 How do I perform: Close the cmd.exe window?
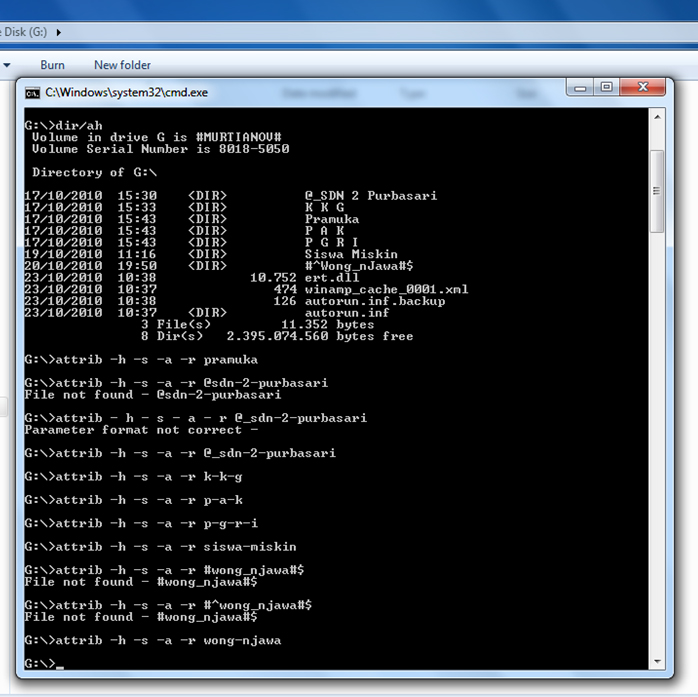(x=642, y=87)
